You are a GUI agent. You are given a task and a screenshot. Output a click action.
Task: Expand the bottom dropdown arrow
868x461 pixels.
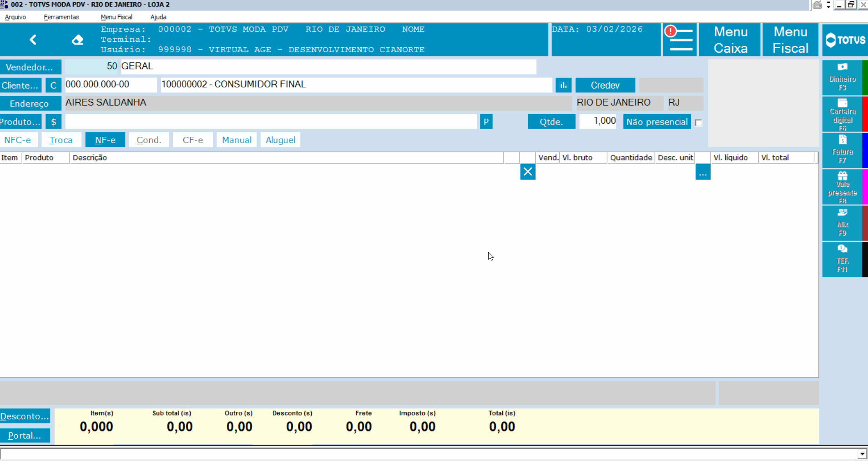[x=862, y=454]
